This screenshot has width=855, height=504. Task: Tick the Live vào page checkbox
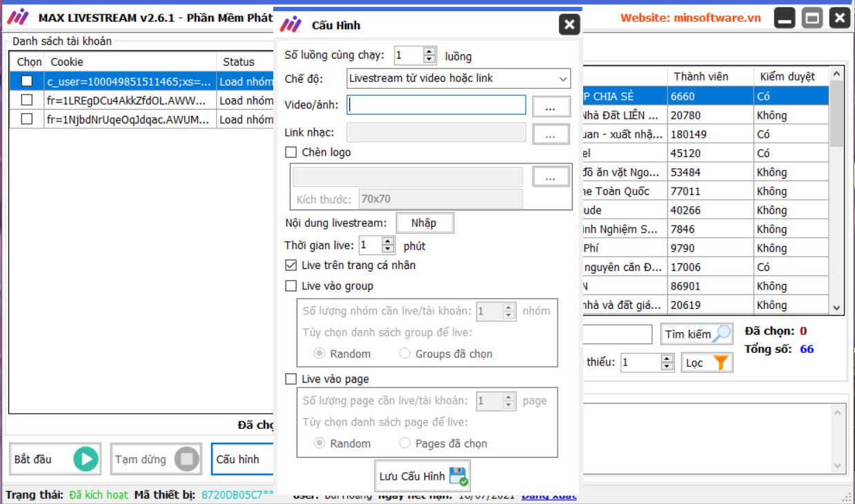pyautogui.click(x=291, y=379)
